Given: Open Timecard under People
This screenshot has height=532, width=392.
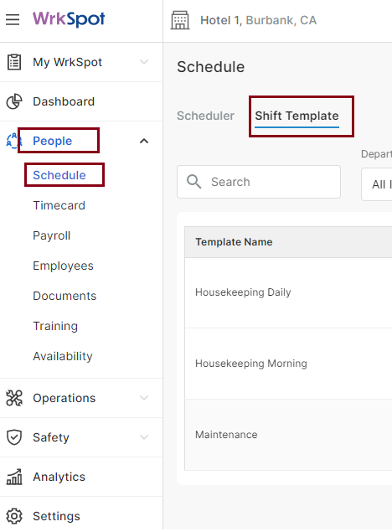Looking at the screenshot, I should (x=59, y=205).
